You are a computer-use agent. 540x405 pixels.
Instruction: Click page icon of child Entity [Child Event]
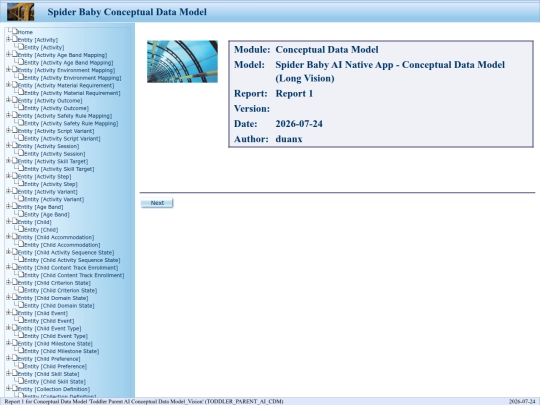coord(21,320)
